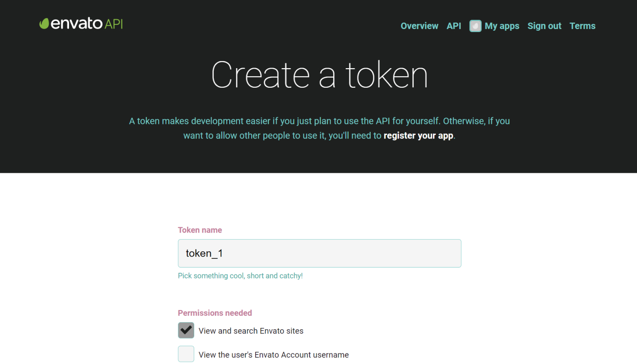Click the My apps avatar icon
The width and height of the screenshot is (637, 364).
475,26
